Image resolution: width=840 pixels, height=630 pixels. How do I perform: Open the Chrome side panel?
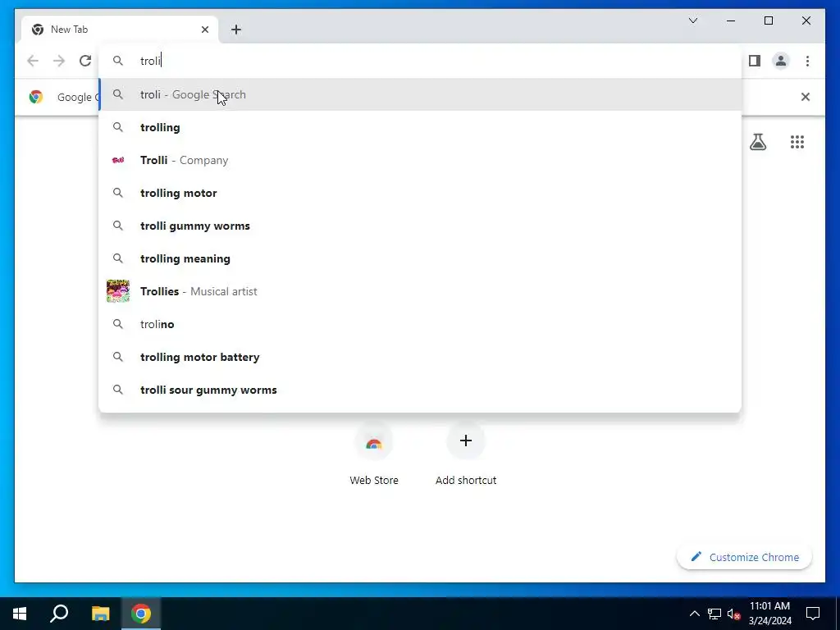[755, 61]
